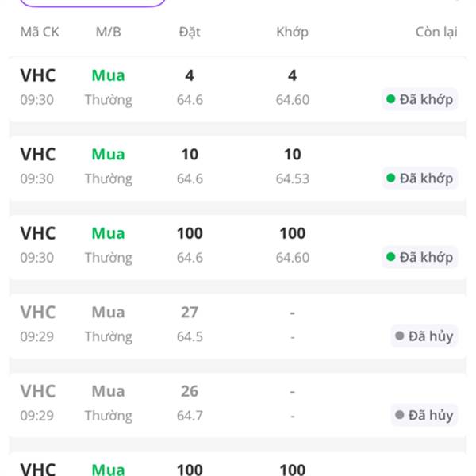This screenshot has width=476, height=476.
Task: Tap the Đã hủy badge on the 27-share order
Action: tap(424, 336)
